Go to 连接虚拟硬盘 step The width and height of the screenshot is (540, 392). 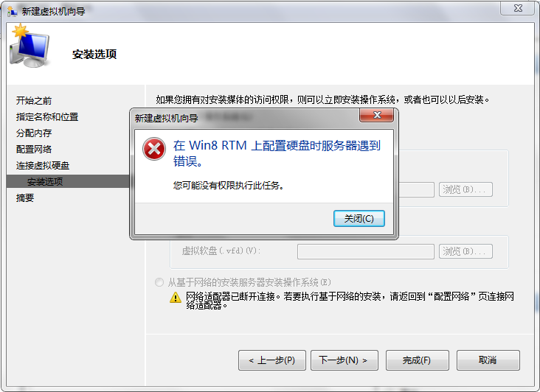tap(43, 165)
